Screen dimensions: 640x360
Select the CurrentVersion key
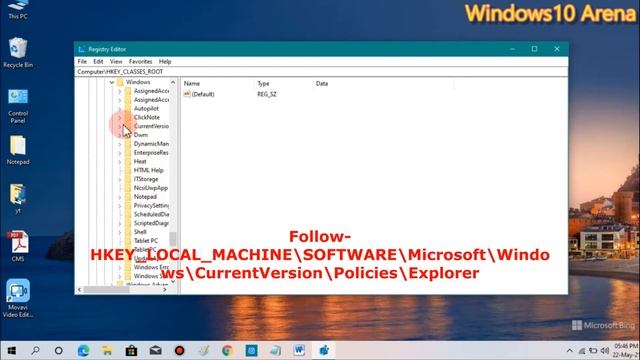[x=151, y=126]
